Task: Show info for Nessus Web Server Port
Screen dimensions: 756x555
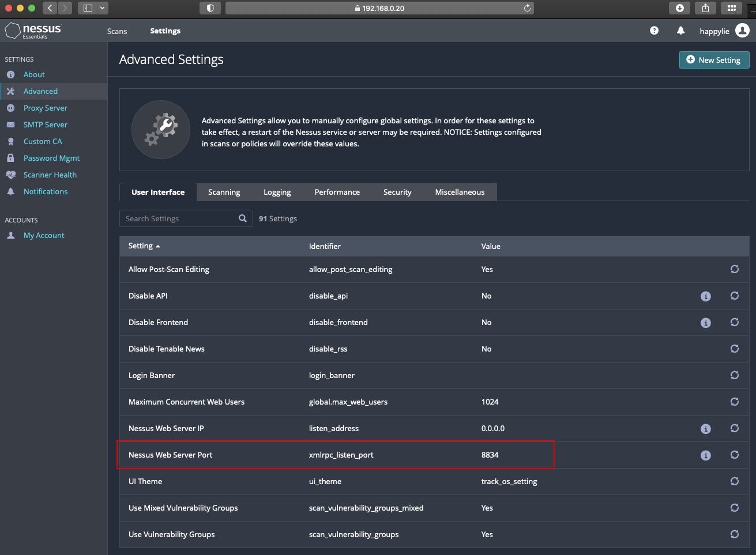Action: click(x=705, y=455)
